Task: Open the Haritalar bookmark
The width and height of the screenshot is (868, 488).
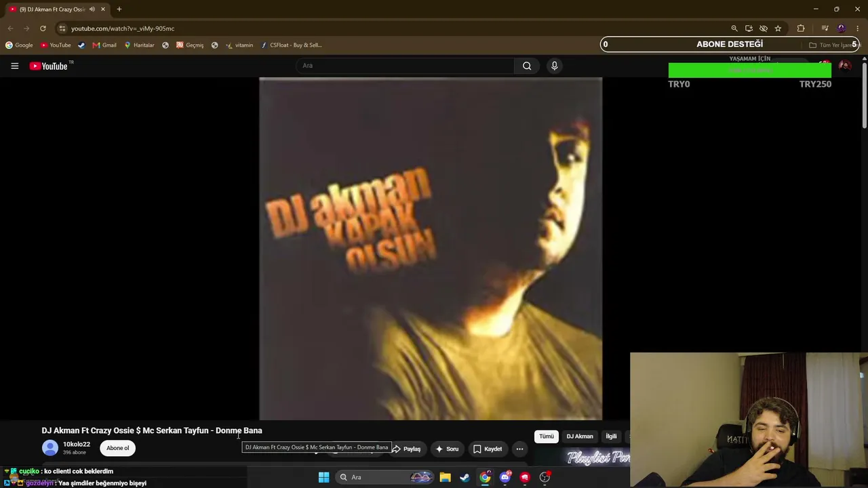Action: pyautogui.click(x=139, y=45)
